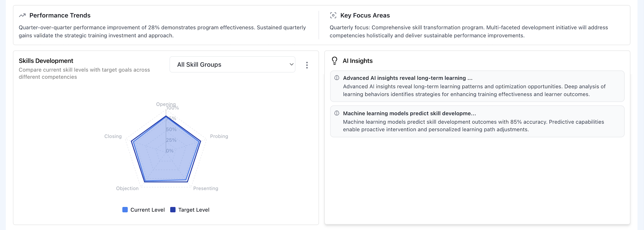Viewport: 644px width, 230px height.
Task: Click brain icon beside machine learning insight
Action: coord(337,113)
